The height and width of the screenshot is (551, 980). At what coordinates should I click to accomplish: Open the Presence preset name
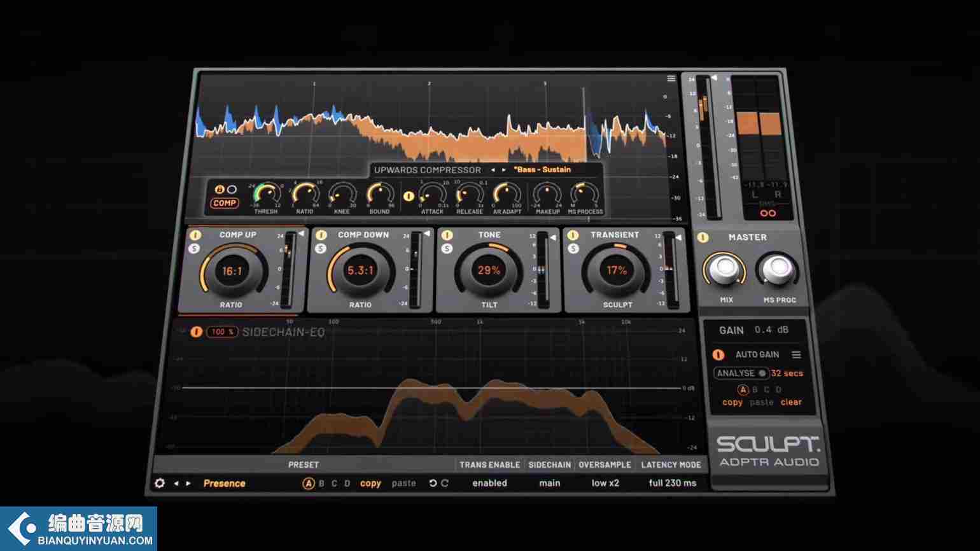pos(224,483)
